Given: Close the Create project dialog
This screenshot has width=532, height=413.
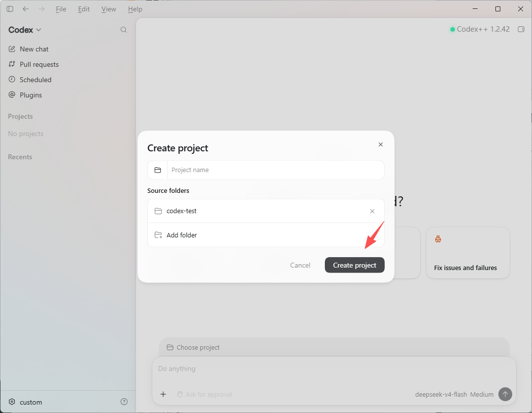Looking at the screenshot, I should (x=381, y=144).
